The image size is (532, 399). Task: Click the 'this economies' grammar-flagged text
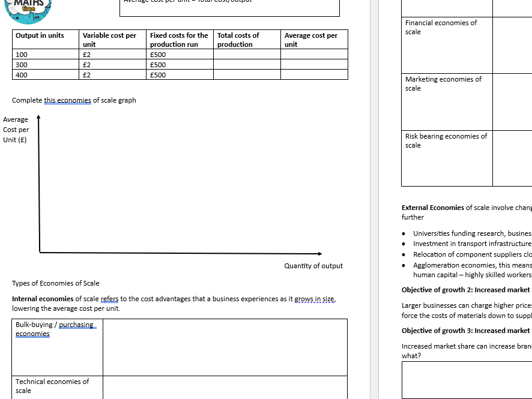(x=67, y=100)
